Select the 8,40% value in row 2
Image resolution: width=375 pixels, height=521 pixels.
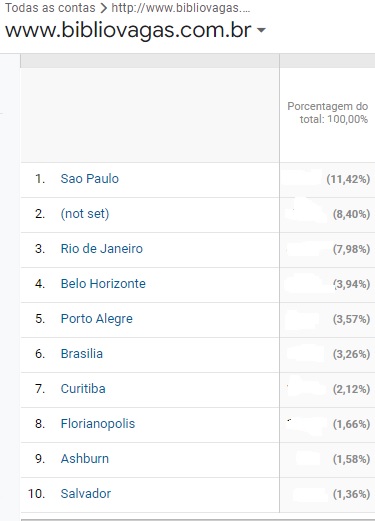(351, 214)
